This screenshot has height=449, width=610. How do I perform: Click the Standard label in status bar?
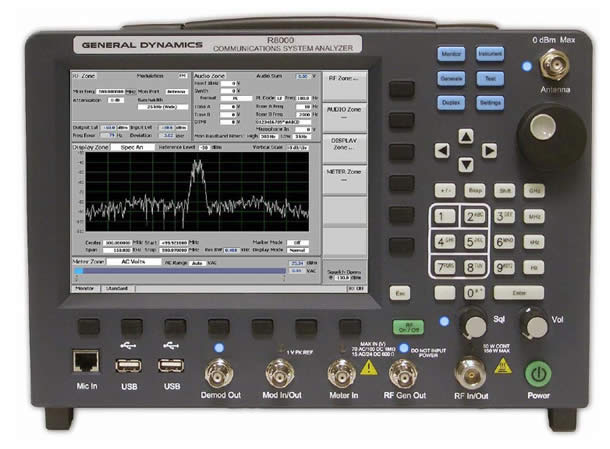pos(117,289)
